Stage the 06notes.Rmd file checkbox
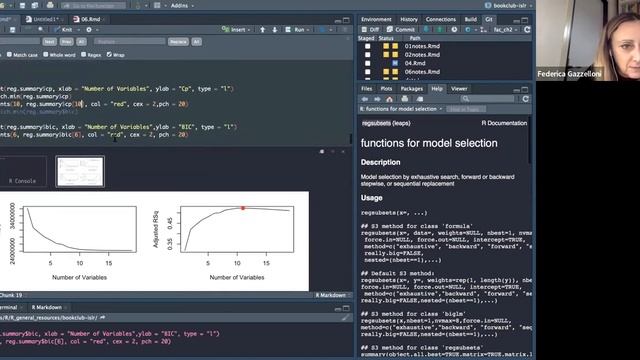Viewport: 640px width, 360px height. (x=368, y=72)
